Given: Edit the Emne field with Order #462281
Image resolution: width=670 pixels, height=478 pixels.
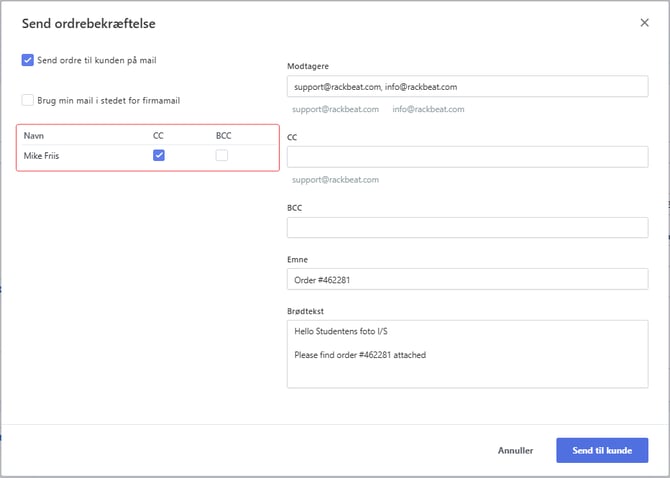Looking at the screenshot, I should click(467, 279).
